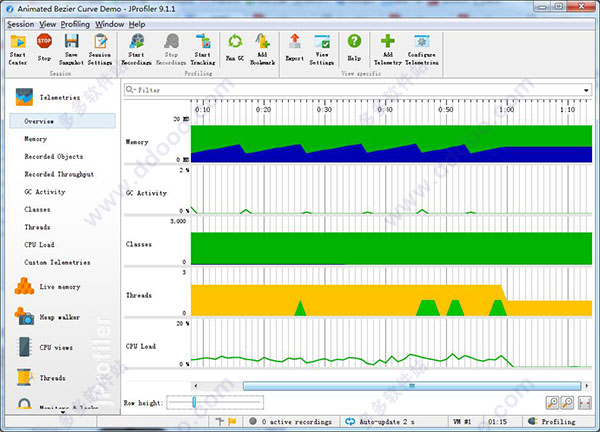The height and width of the screenshot is (432, 600).
Task: Click the scale to fit window icon
Action: [585, 403]
